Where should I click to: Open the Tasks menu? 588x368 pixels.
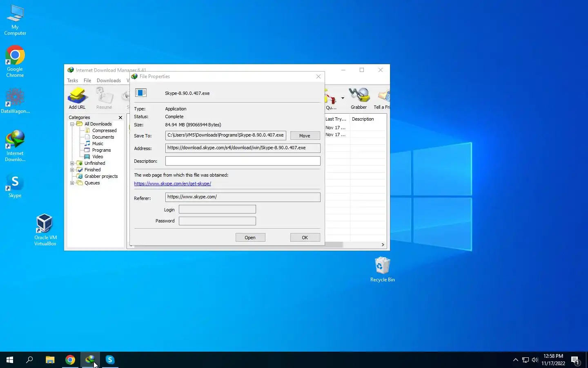coord(72,81)
